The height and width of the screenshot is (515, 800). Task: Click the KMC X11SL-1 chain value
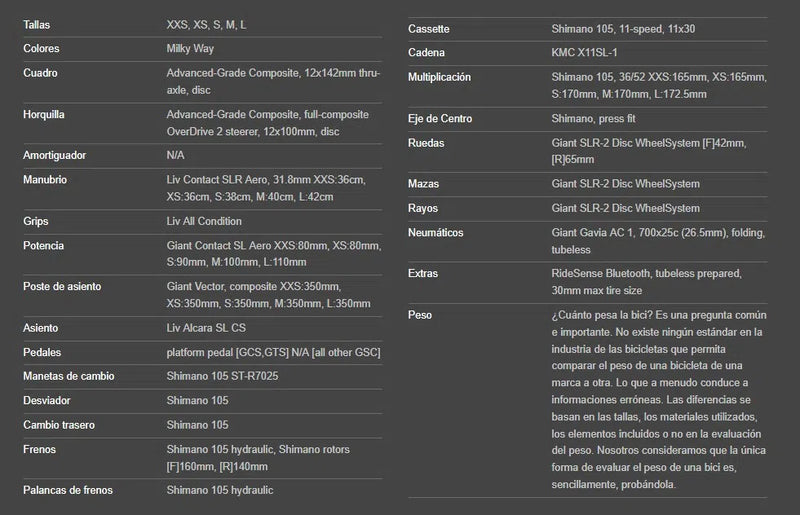coord(584,52)
